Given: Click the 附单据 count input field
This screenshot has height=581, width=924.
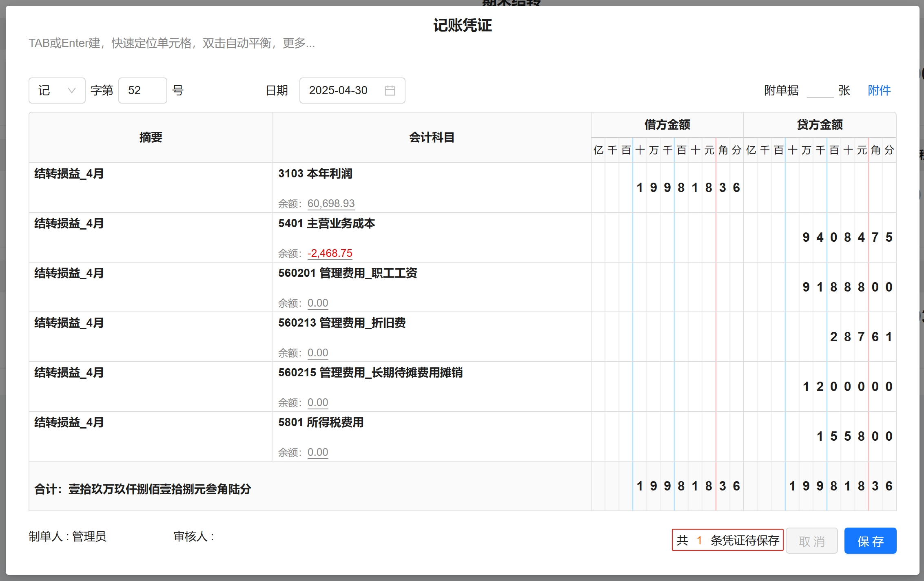Looking at the screenshot, I should (x=820, y=91).
